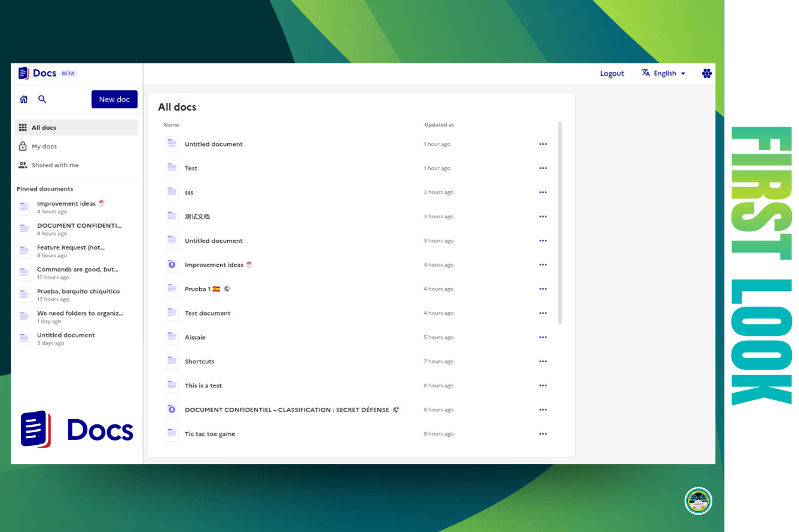Open pinned Prueba, barquito chiquitico document
The height and width of the screenshot is (532, 799).
tap(78, 292)
